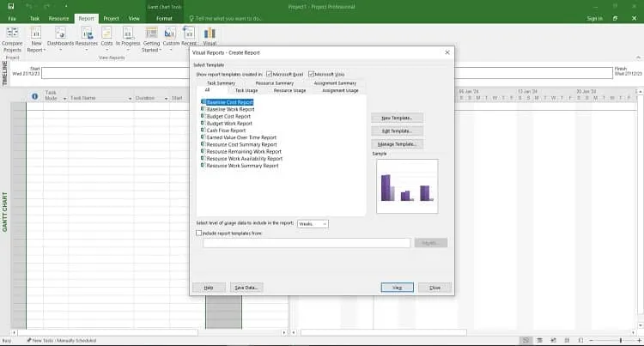The image size is (644, 346).
Task: Click the Visual Reports icon
Action: pyautogui.click(x=210, y=33)
